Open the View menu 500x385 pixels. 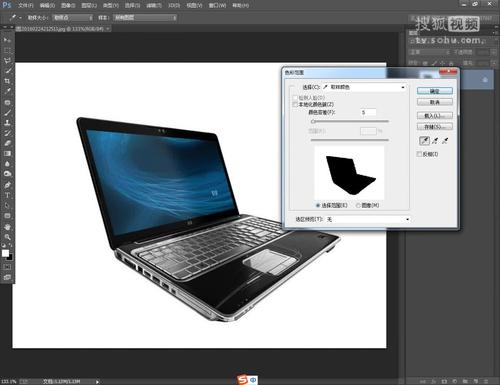coord(194,5)
